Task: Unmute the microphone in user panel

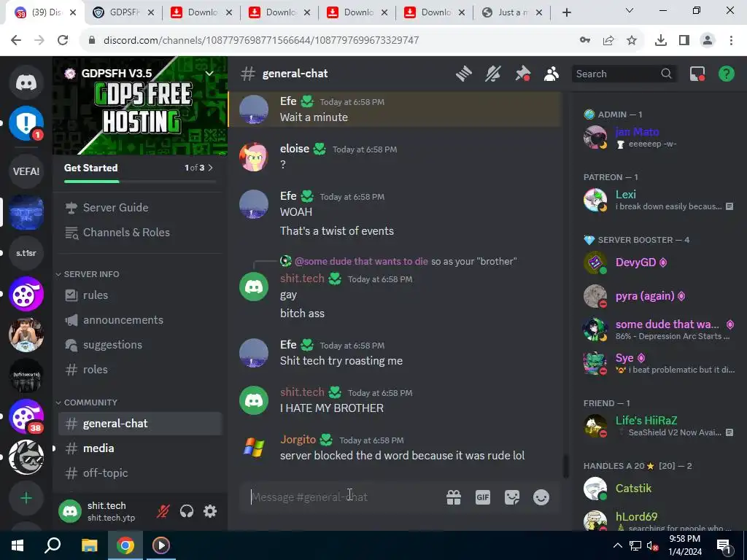Action: (163, 511)
